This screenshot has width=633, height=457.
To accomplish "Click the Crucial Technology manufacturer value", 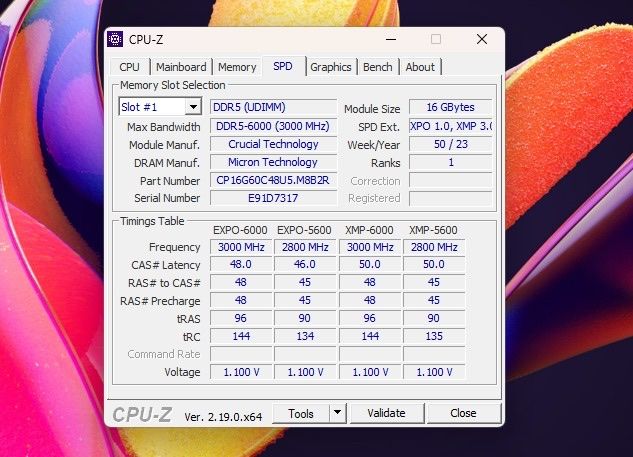I will (273, 144).
